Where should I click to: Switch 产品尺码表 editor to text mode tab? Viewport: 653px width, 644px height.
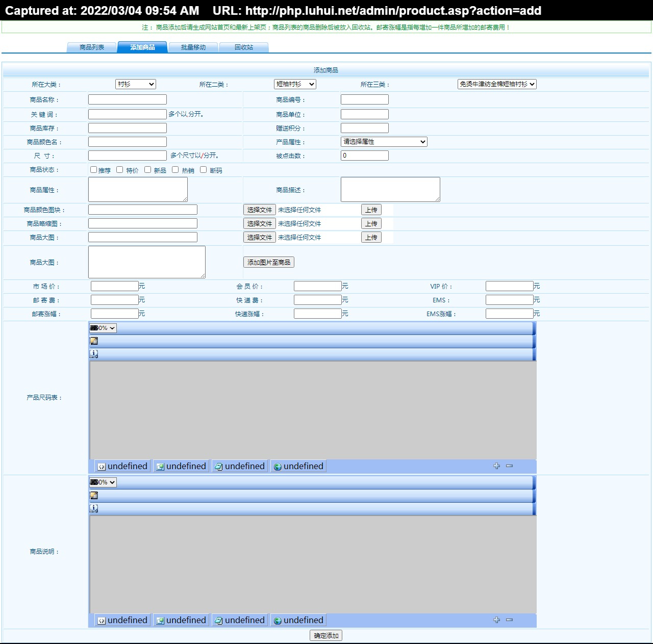pos(240,466)
